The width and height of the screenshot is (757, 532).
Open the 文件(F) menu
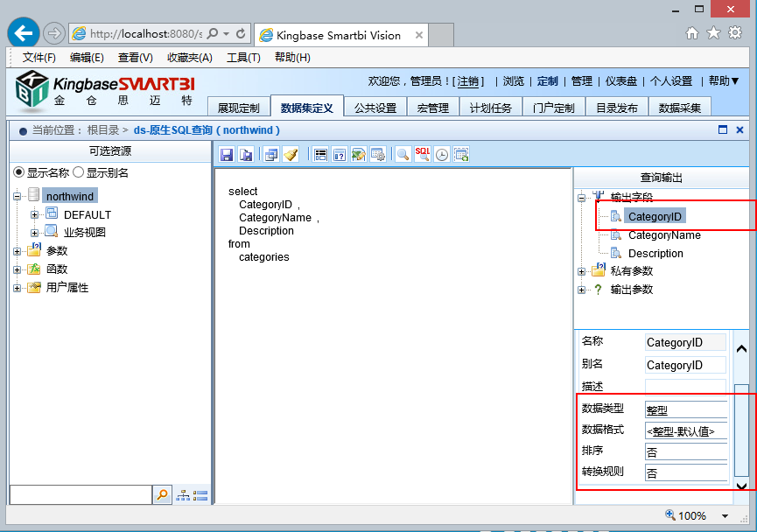point(39,58)
